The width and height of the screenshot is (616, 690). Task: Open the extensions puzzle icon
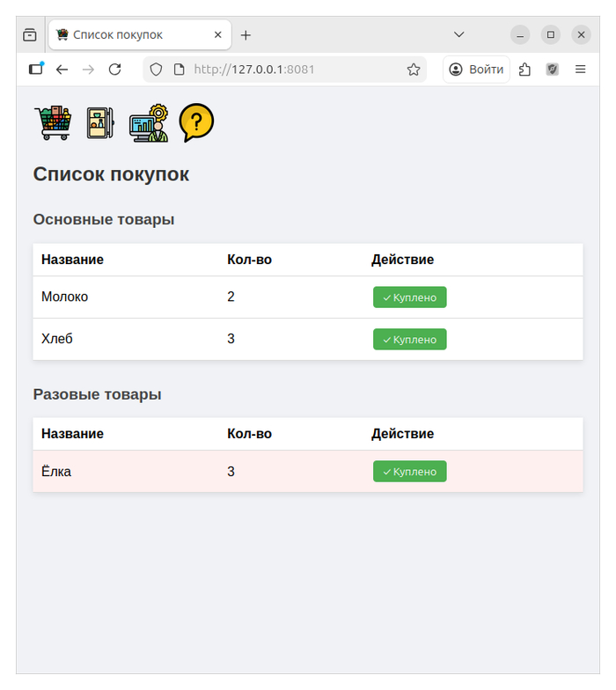tap(524, 70)
